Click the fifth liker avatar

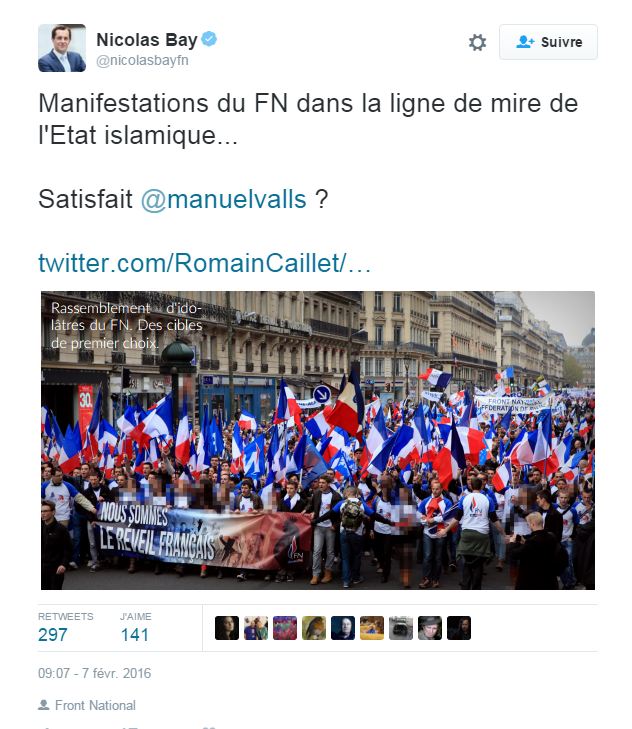coord(343,628)
